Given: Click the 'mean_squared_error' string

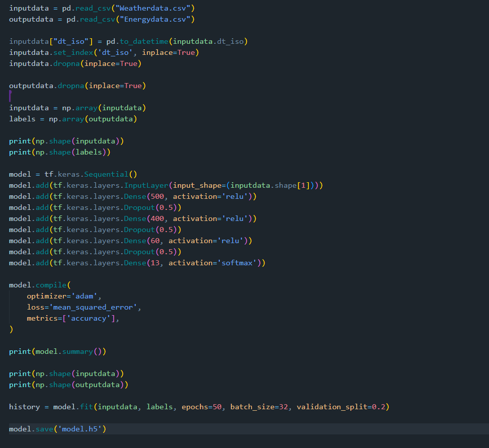Looking at the screenshot, I should click(x=93, y=307).
